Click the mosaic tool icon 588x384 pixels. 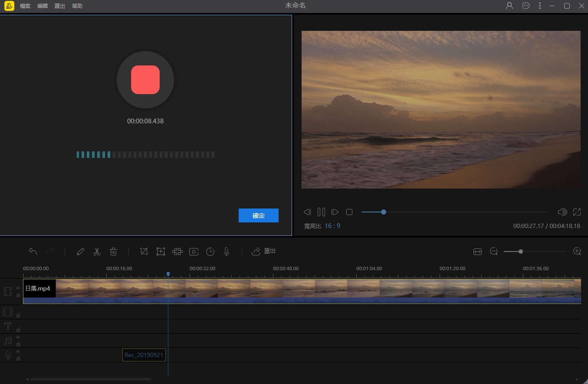pos(177,251)
